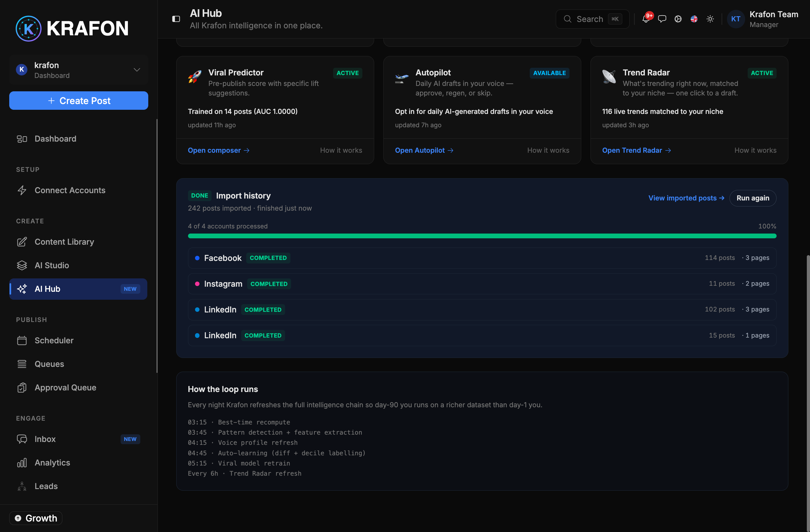The height and width of the screenshot is (532, 810).
Task: Toggle the sidebar collapse icon
Action: pos(176,19)
